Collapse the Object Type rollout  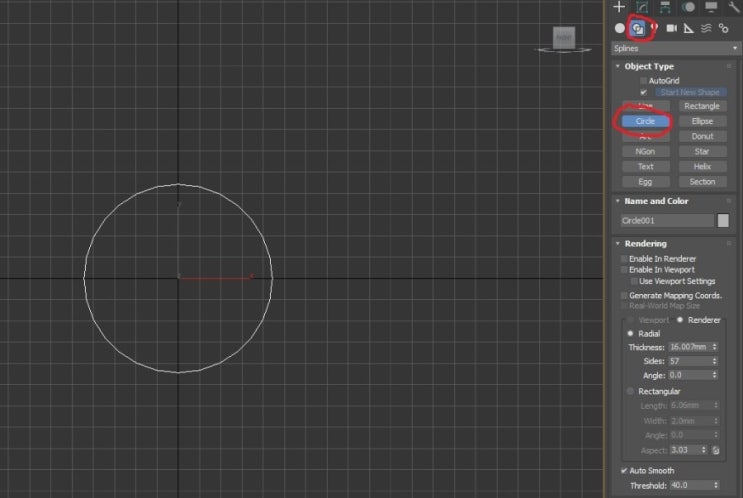[x=649, y=66]
